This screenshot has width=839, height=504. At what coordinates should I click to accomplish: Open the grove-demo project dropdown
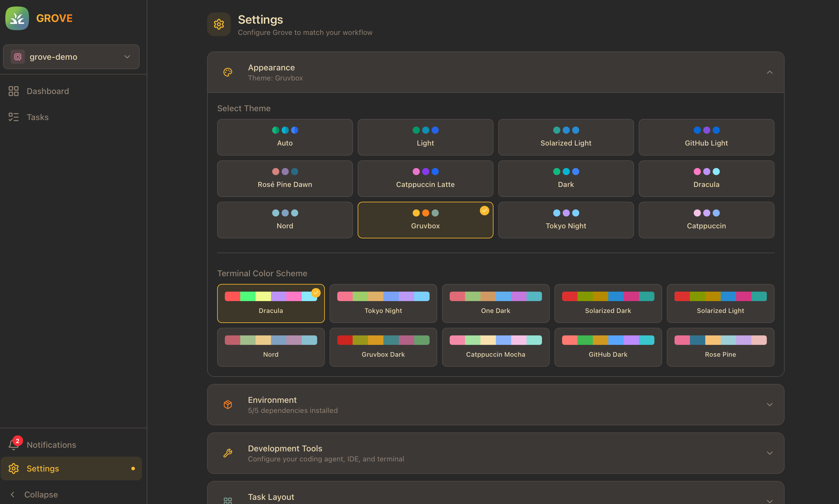point(71,57)
